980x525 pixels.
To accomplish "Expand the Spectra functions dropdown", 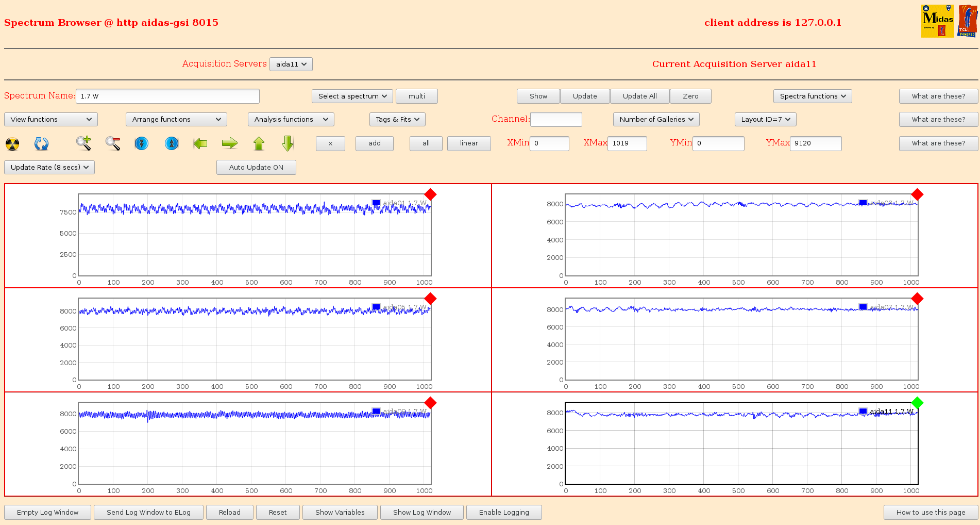I will point(813,96).
